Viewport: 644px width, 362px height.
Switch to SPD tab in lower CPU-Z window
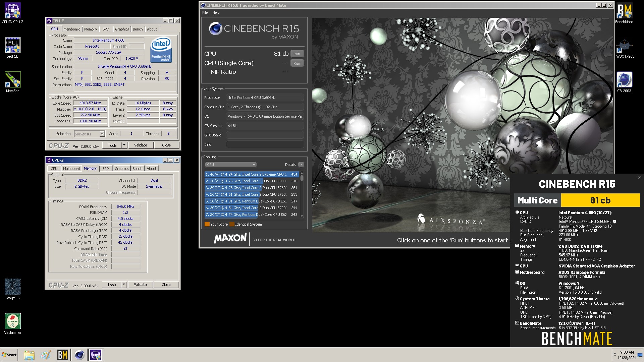(x=106, y=169)
